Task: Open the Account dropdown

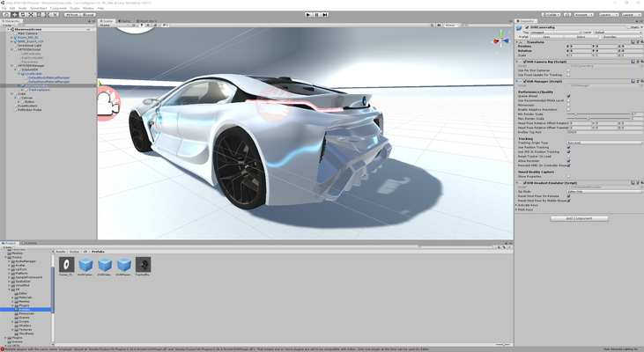Action: click(583, 14)
